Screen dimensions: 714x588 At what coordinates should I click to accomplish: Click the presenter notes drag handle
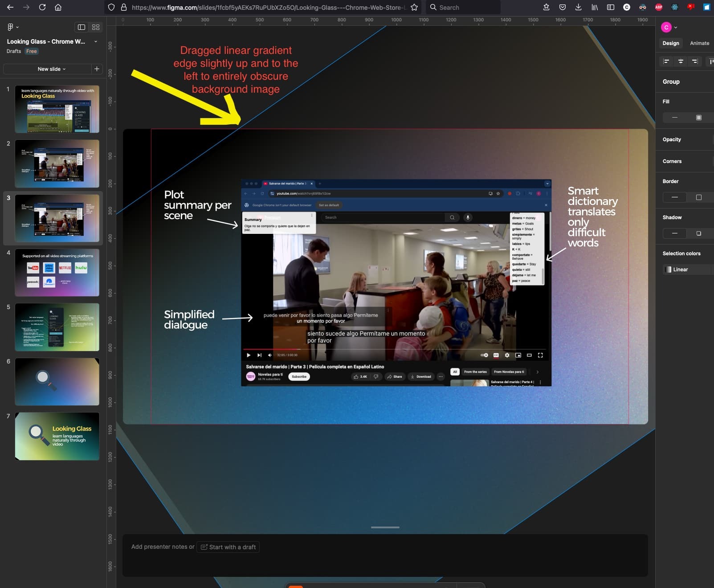(x=385, y=527)
